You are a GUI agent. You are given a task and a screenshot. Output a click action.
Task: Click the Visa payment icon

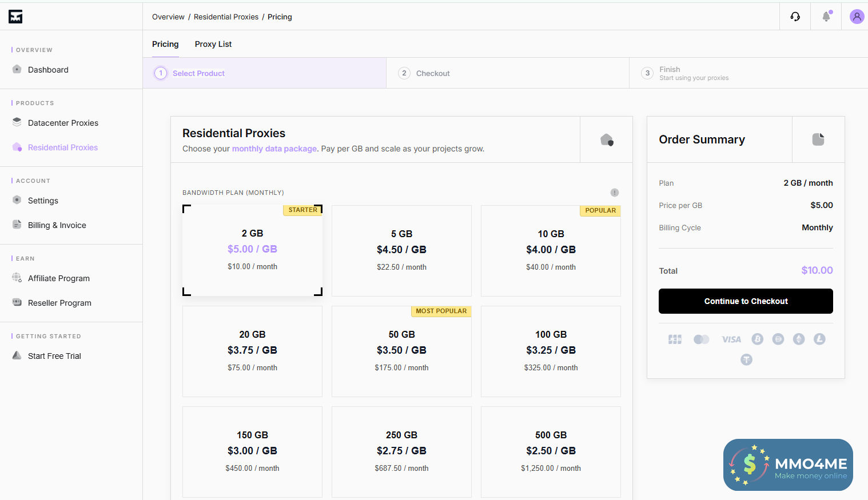tap(731, 339)
